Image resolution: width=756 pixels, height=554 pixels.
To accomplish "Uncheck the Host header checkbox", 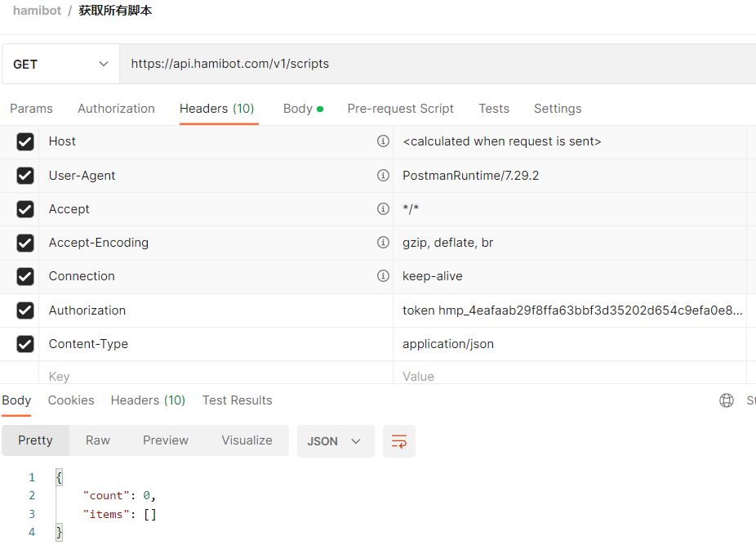I will pos(24,141).
